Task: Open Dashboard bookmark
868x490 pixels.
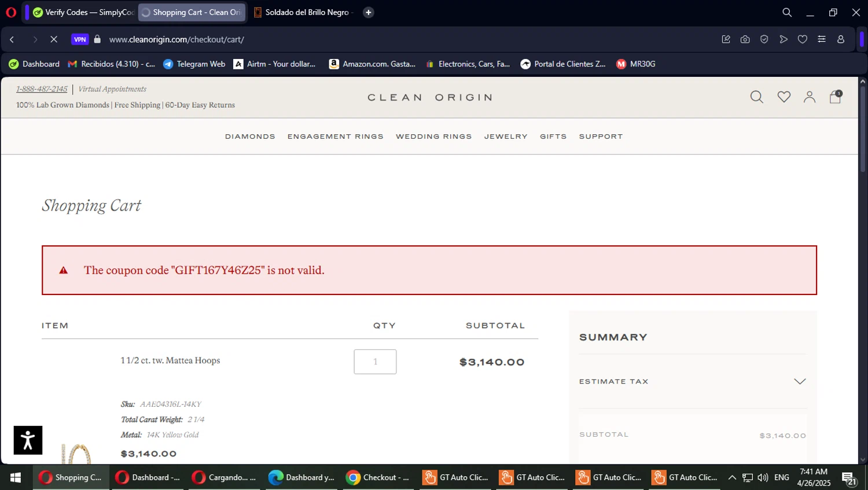Action: pyautogui.click(x=34, y=64)
